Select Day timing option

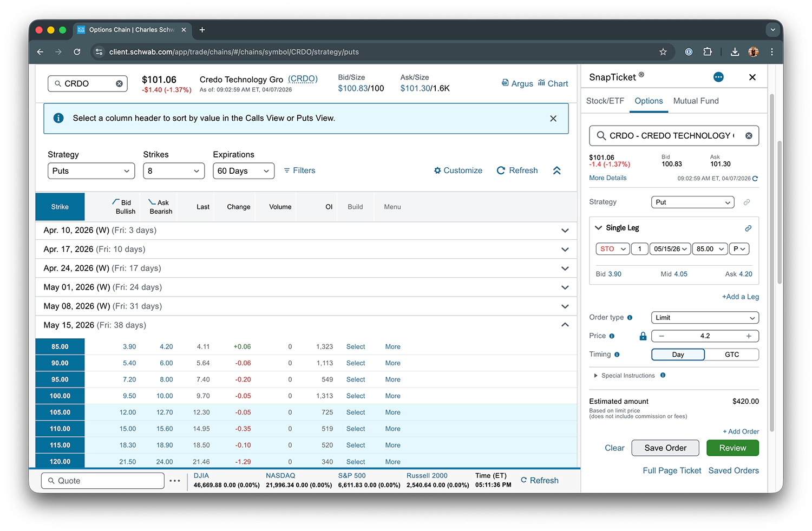point(678,355)
